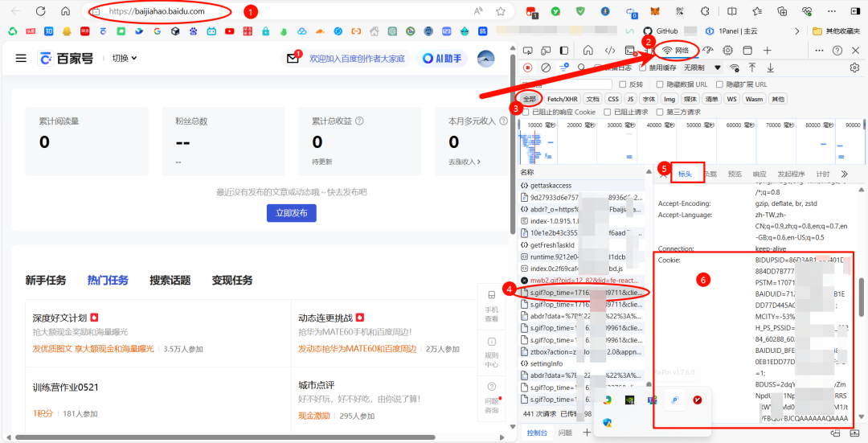Open the 规则中心 sidebar icon
868x443 pixels.
[491, 352]
